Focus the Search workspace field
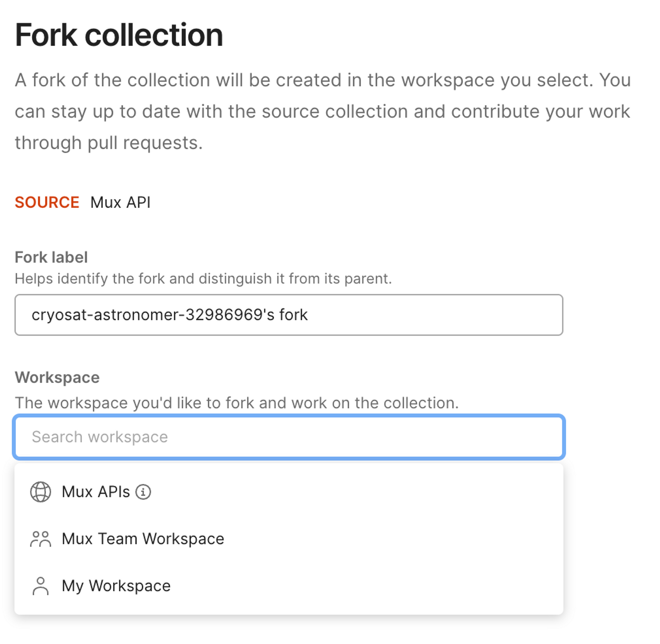The image size is (660, 644). (289, 437)
